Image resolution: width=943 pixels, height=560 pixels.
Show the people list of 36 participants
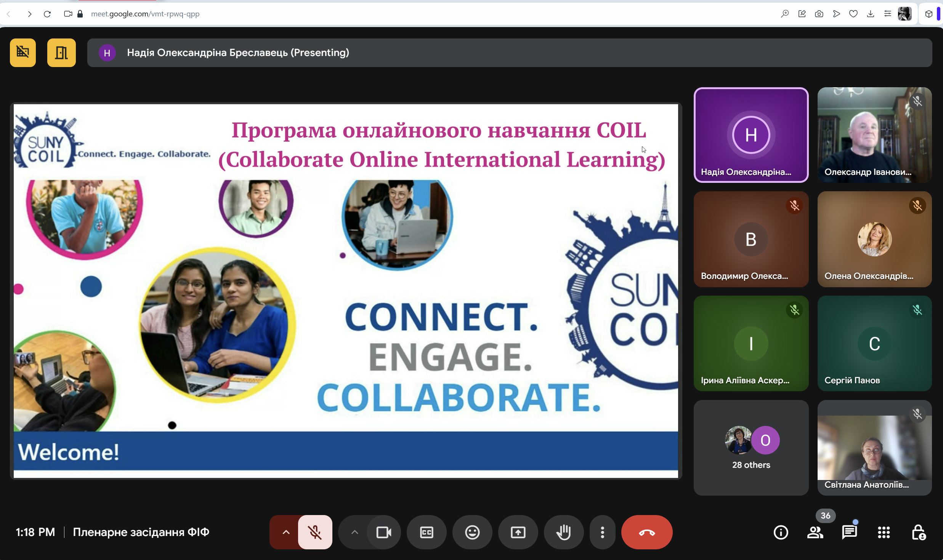coord(815,532)
